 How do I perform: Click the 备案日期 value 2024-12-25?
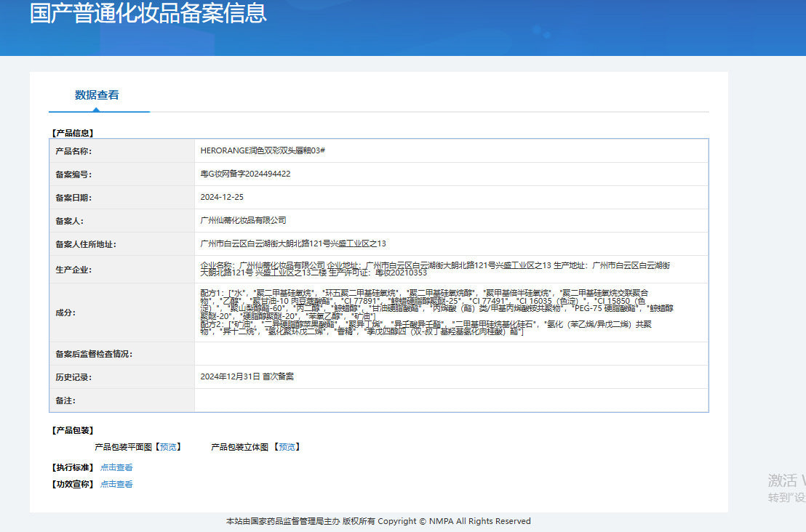(222, 197)
